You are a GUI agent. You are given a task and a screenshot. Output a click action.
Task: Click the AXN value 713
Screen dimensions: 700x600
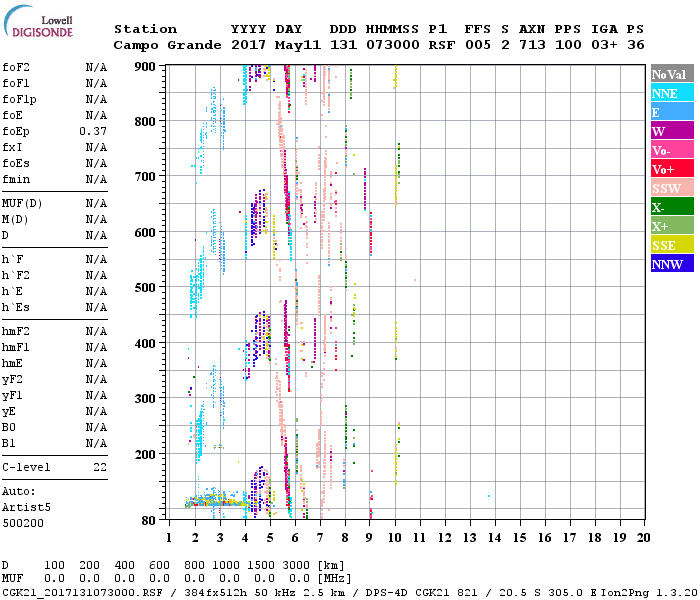pyautogui.click(x=532, y=45)
